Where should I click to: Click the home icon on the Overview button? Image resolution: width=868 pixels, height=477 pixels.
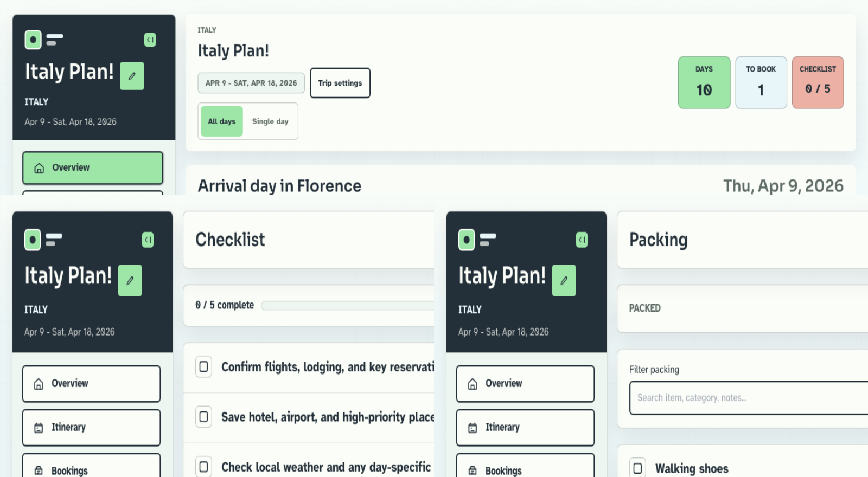pos(38,168)
